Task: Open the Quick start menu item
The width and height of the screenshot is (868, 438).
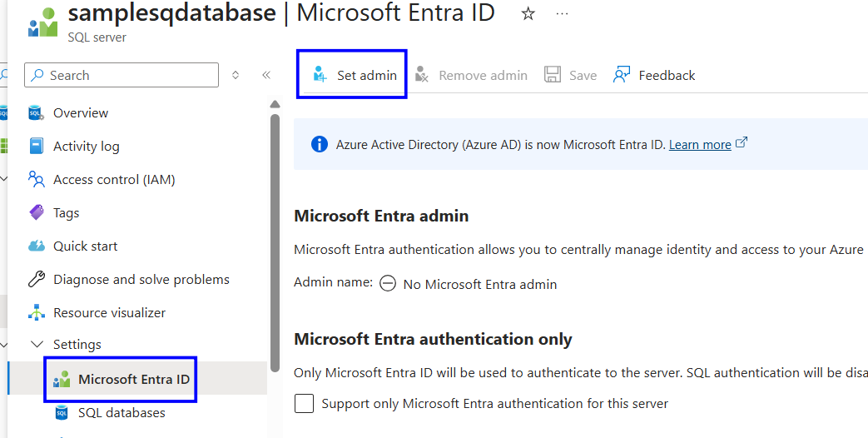Action: pos(85,246)
